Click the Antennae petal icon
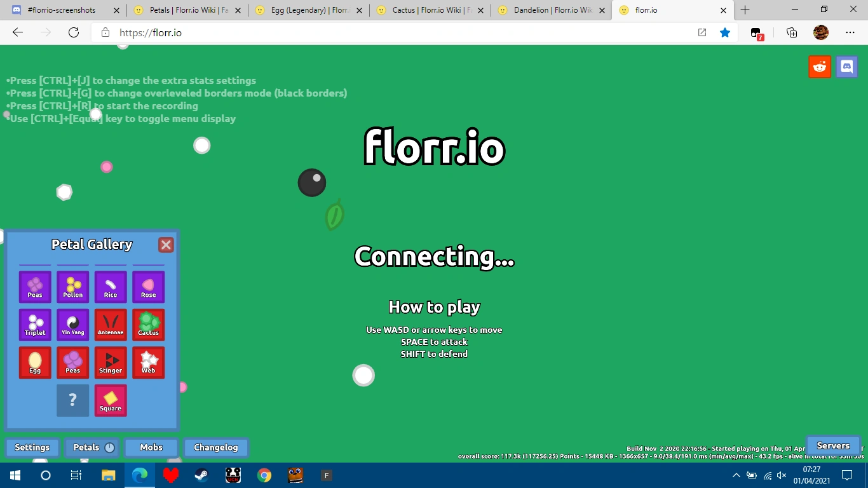 (x=110, y=325)
